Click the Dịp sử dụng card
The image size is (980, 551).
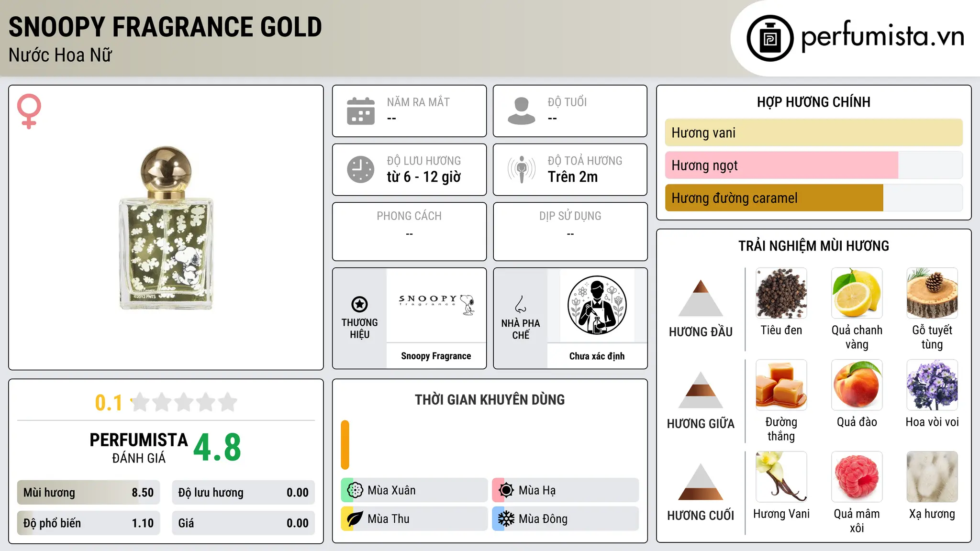click(570, 231)
